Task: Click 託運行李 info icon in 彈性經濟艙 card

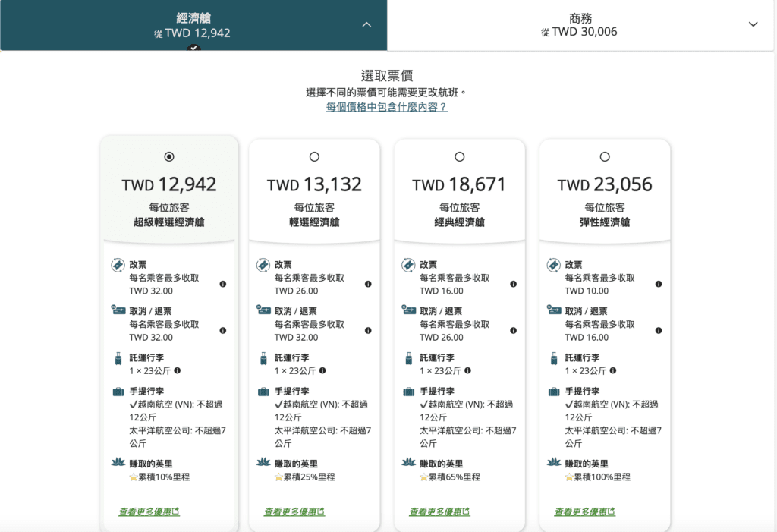Action: (x=613, y=370)
